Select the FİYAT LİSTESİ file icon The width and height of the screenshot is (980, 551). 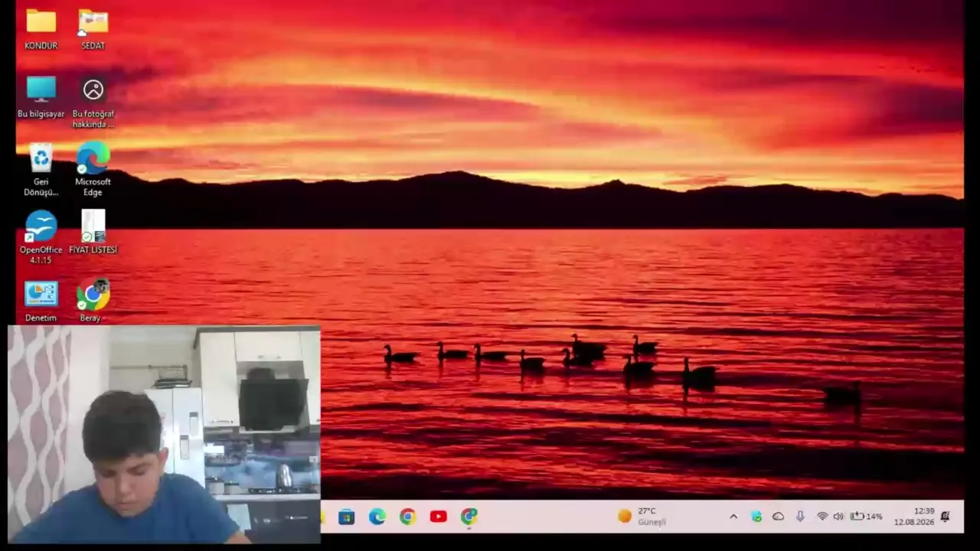(x=93, y=233)
